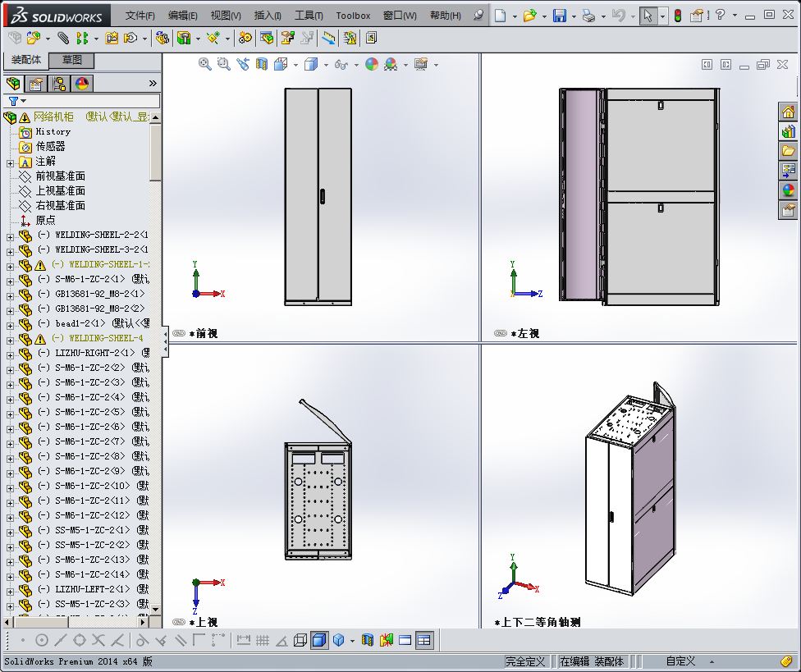Toggle four-viewport layout in status toolbar
This screenshot has height=672, width=801.
(x=423, y=640)
